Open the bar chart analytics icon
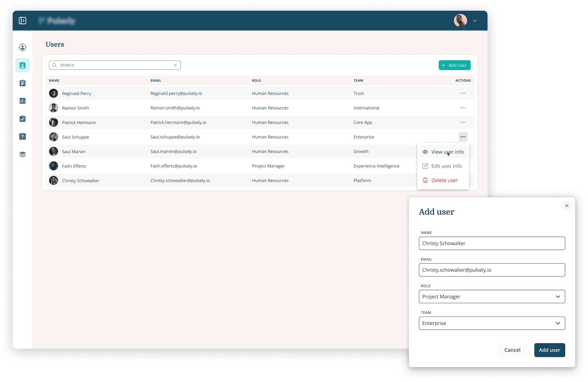 [22, 101]
